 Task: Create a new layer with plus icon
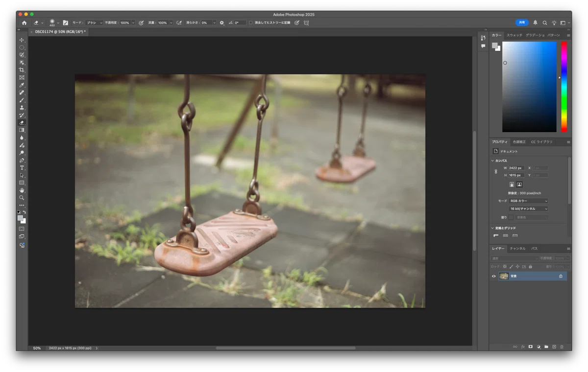(x=554, y=347)
